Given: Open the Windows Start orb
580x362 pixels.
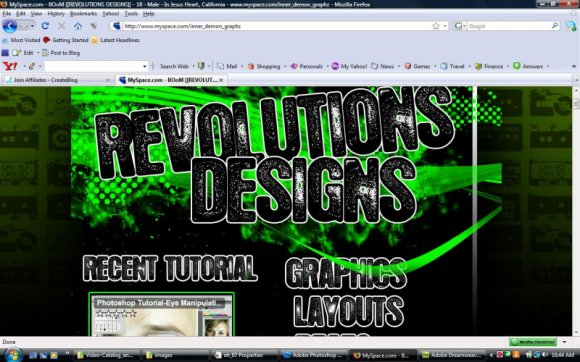Looking at the screenshot, I should click(12, 355).
